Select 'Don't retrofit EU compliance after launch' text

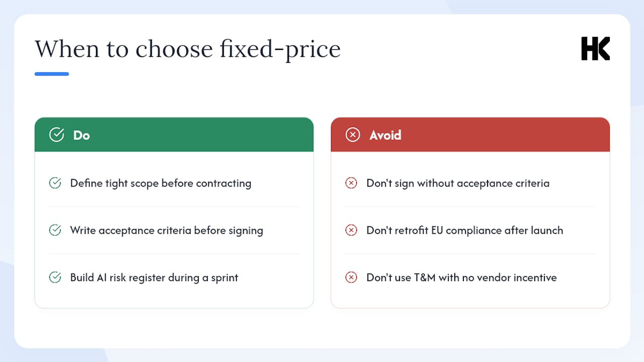point(465,231)
